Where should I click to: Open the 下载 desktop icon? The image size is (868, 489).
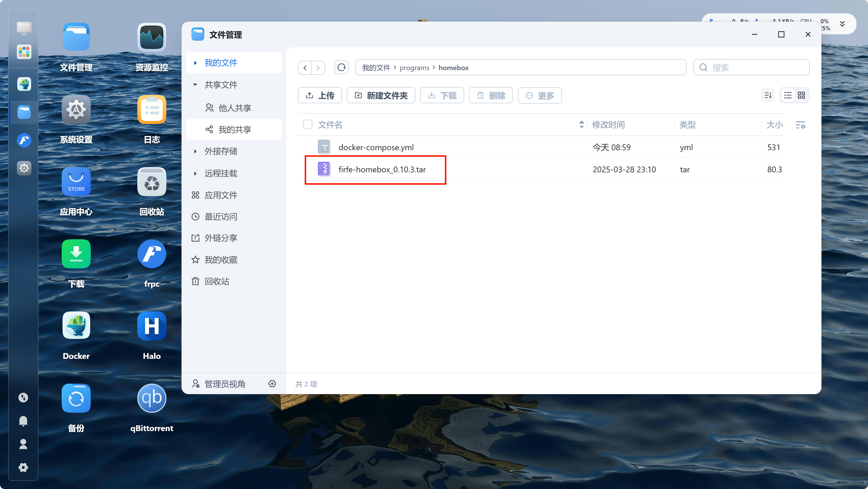76,254
